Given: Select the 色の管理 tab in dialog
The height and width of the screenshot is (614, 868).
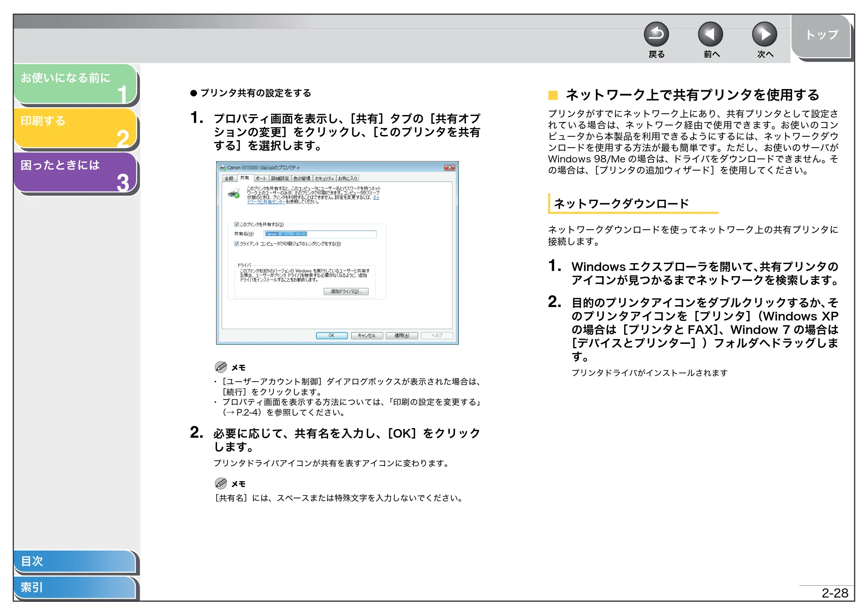Looking at the screenshot, I should click(x=302, y=178).
